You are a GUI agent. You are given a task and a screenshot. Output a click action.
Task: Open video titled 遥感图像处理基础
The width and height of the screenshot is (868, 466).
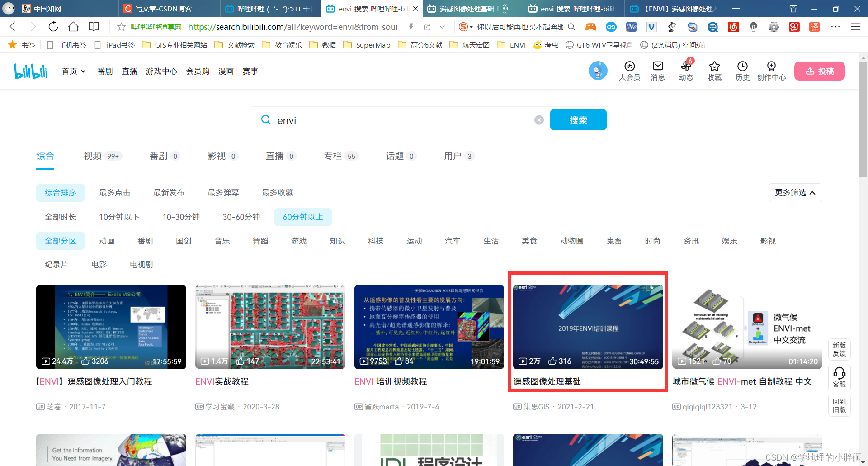click(x=547, y=381)
